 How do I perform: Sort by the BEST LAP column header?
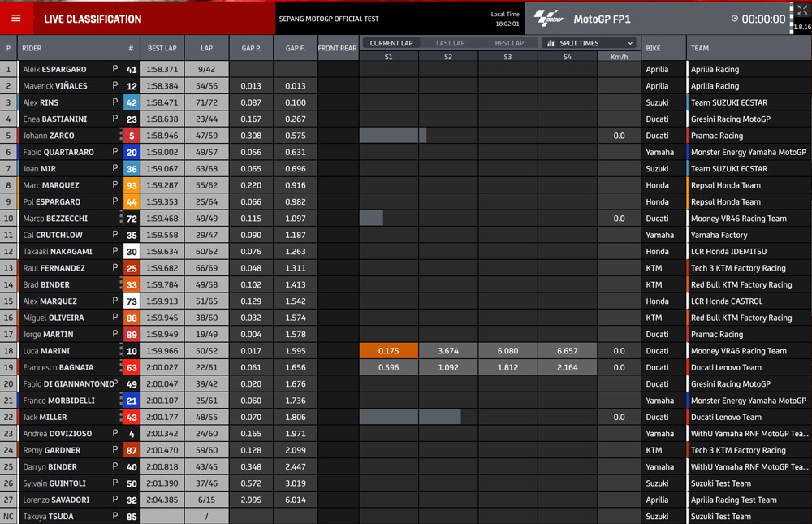162,48
